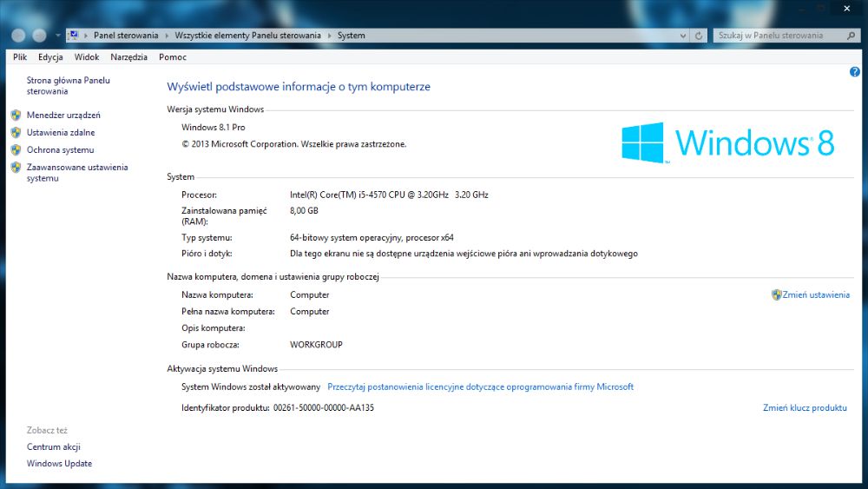Click the Windows 8 logo
This screenshot has height=489, width=868.
tap(728, 142)
